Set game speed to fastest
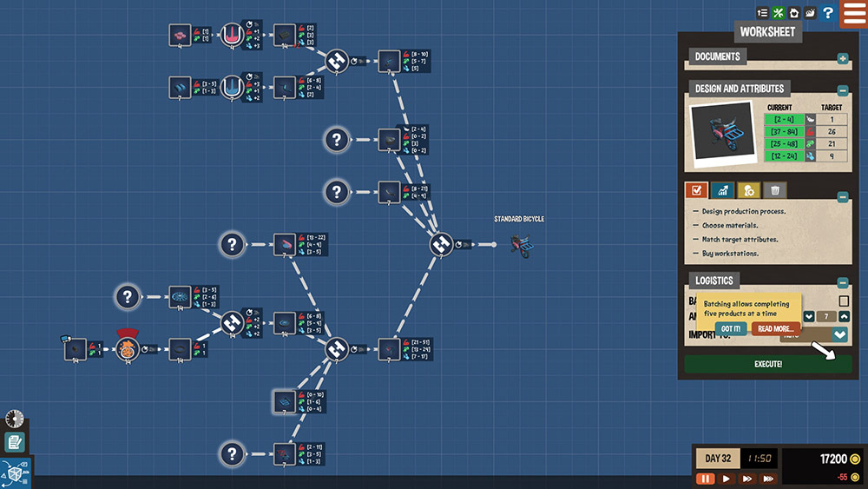 point(769,479)
